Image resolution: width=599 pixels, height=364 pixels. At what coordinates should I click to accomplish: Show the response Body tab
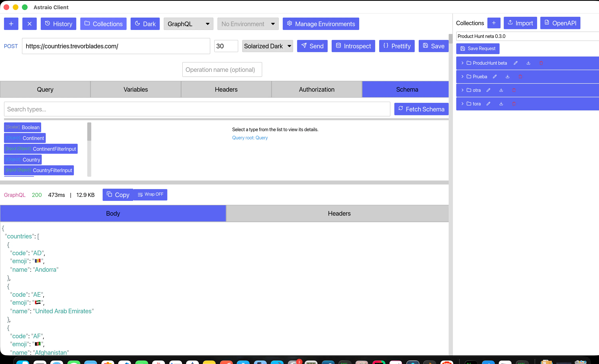coord(113,213)
